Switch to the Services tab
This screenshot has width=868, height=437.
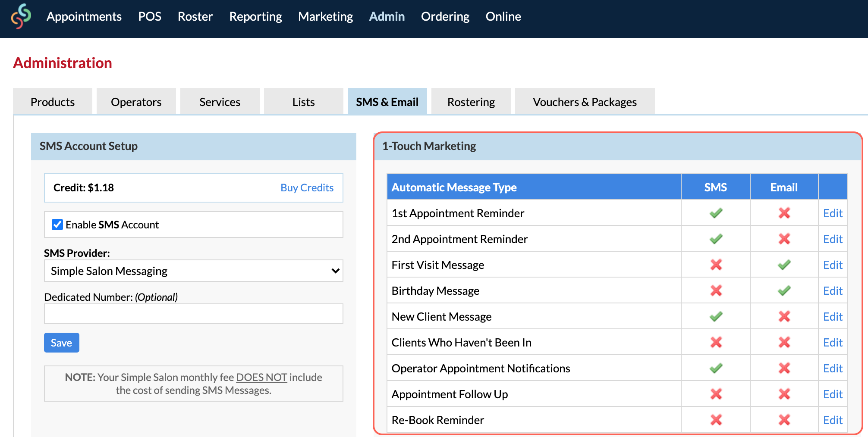click(x=220, y=102)
